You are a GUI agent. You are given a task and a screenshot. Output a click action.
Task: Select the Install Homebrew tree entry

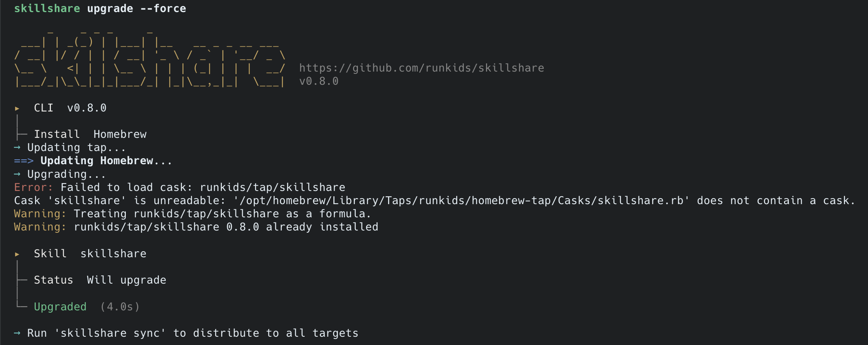tap(90, 134)
